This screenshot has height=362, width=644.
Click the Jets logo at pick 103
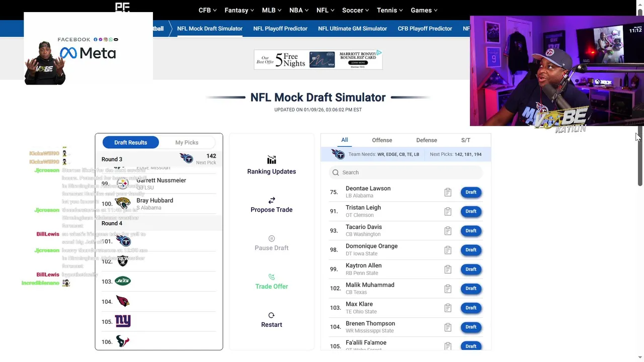click(x=123, y=281)
